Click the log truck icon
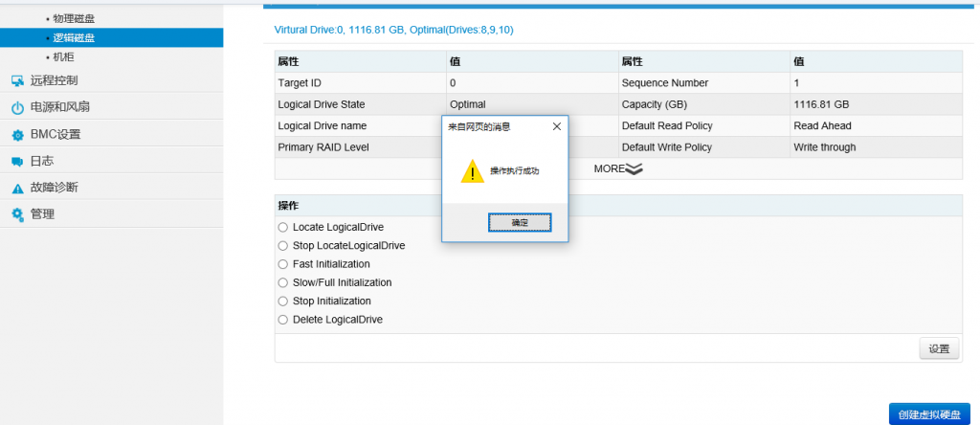The height and width of the screenshot is (425, 980). 17,162
